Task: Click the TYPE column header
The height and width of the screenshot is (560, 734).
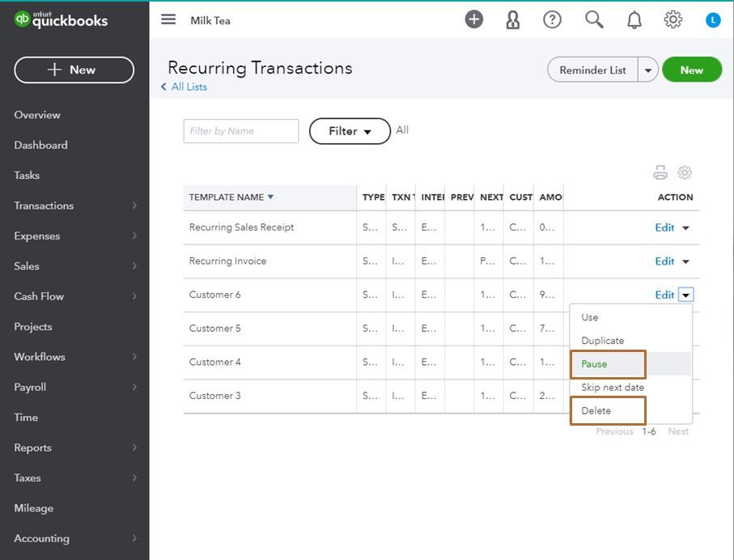Action: pyautogui.click(x=373, y=197)
